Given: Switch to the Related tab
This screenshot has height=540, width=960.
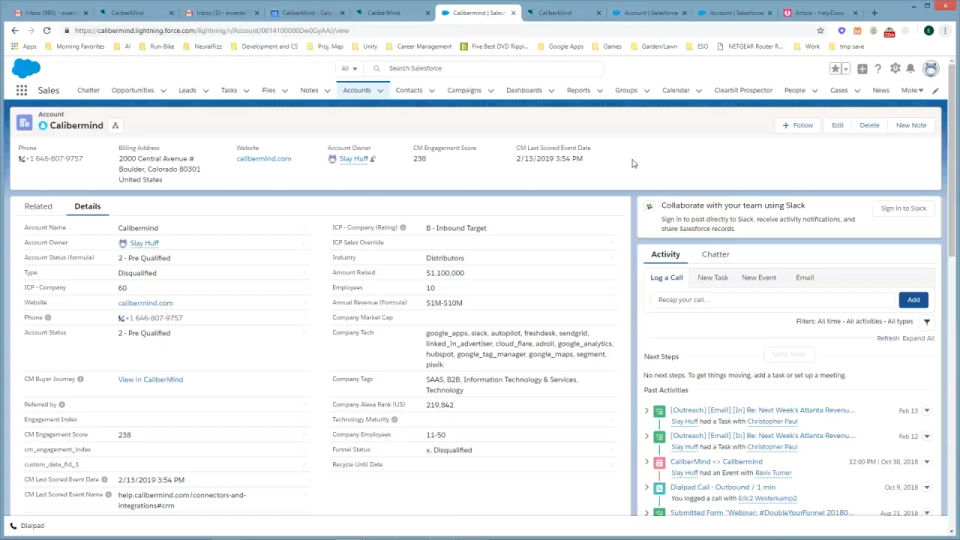Looking at the screenshot, I should [x=38, y=207].
